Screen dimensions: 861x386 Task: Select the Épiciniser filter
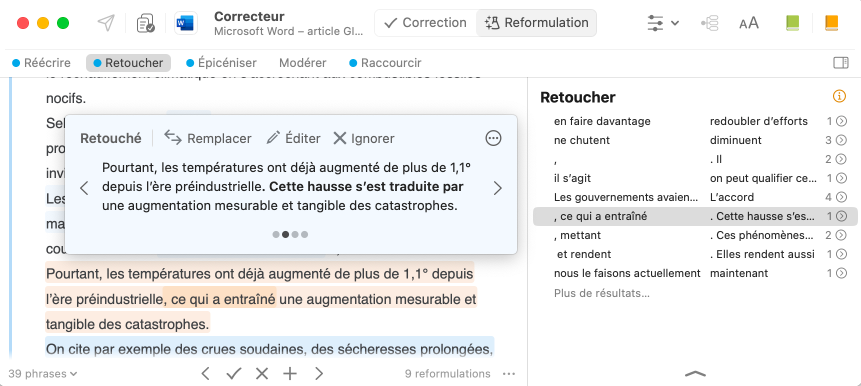[221, 63]
